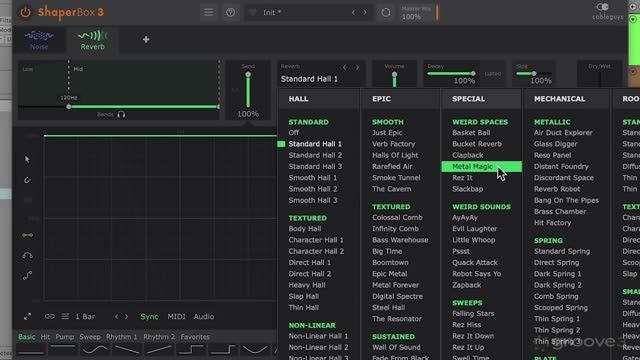Click the expand editor arrows icon
This screenshot has height=360, width=640.
27,317
